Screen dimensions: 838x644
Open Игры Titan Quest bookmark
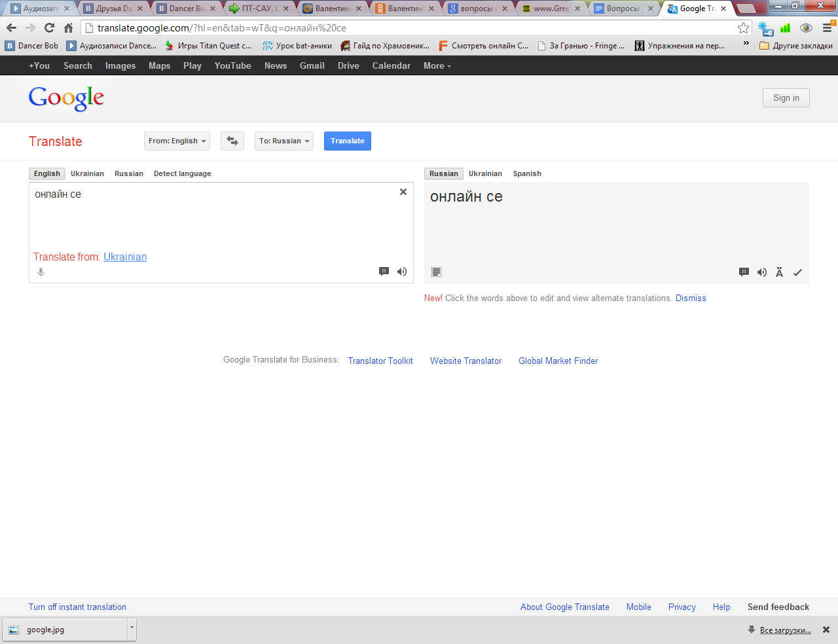point(208,46)
